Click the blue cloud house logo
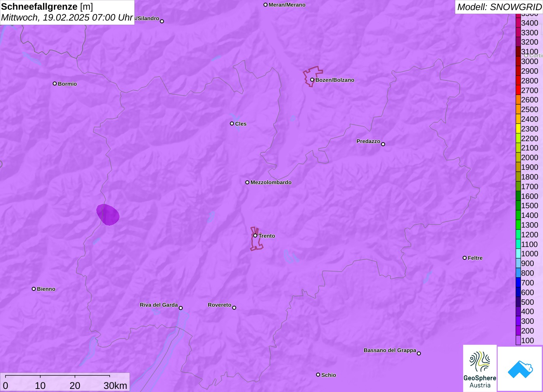The height and width of the screenshot is (392, 543). coord(520,369)
